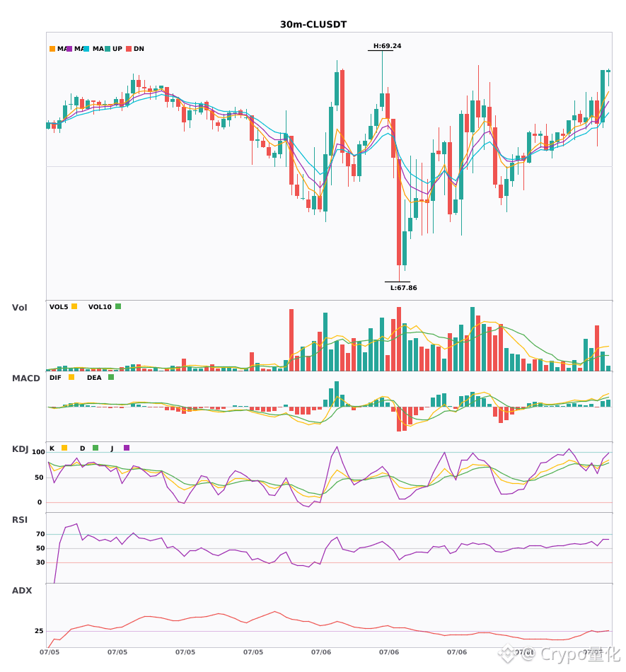
Task: Click the ADX panel label
Action: point(22,590)
